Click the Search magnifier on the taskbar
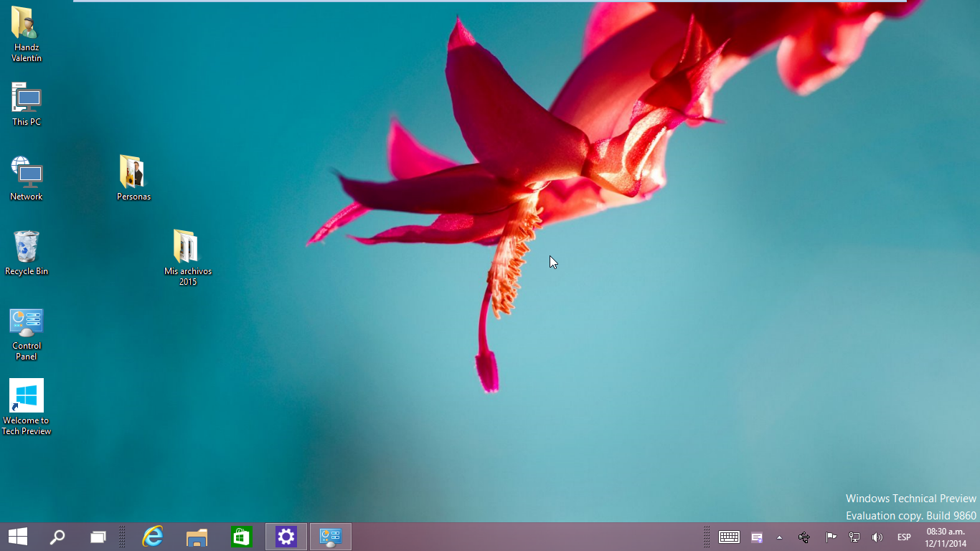The image size is (980, 551). [x=57, y=537]
